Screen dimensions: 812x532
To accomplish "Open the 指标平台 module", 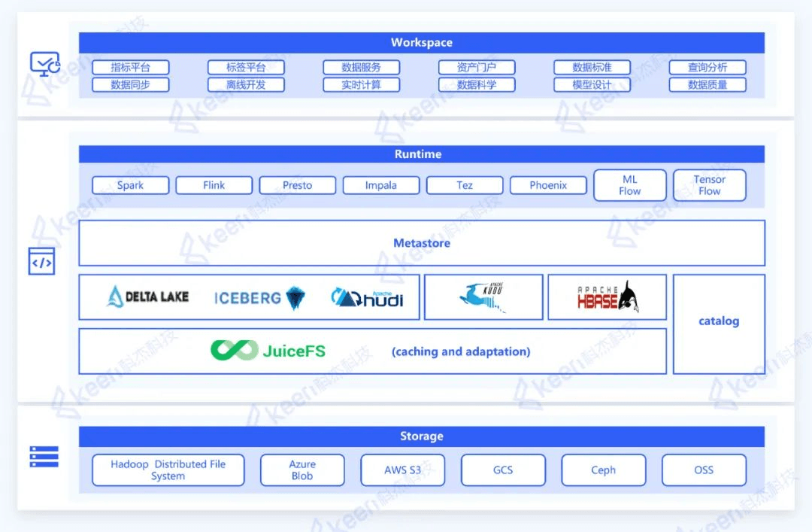I will [x=130, y=68].
